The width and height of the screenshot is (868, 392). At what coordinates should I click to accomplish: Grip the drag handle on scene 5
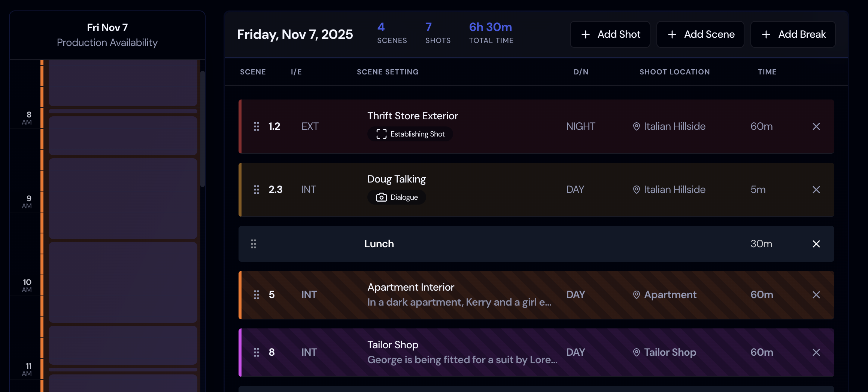[x=257, y=295]
